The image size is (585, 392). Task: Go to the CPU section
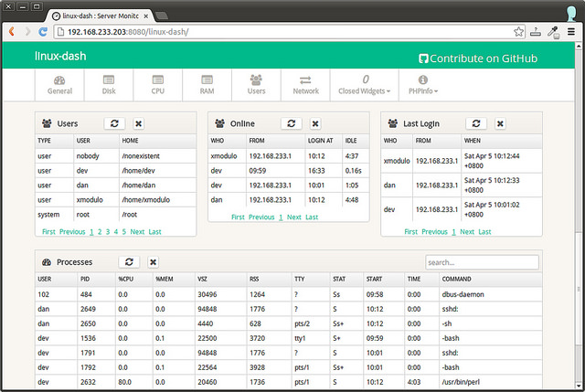[x=157, y=85]
